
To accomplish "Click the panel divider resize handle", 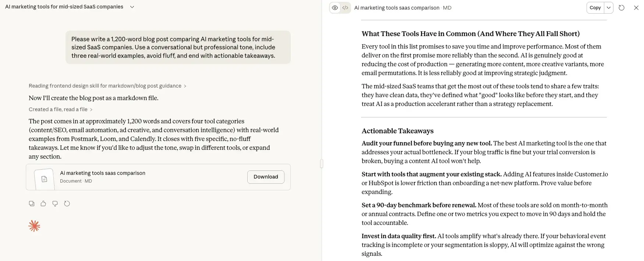I will (x=322, y=163).
